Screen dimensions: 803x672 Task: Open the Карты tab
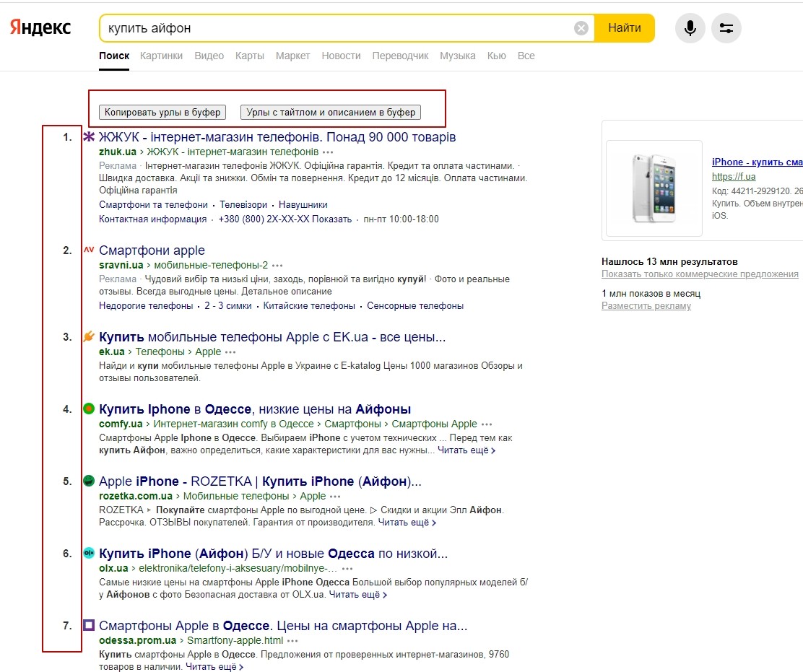click(250, 56)
